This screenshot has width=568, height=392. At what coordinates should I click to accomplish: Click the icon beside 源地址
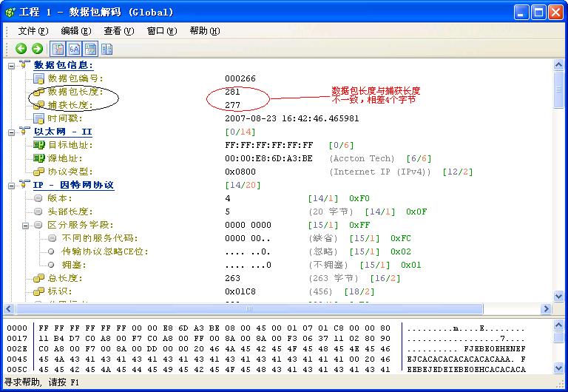[38, 158]
